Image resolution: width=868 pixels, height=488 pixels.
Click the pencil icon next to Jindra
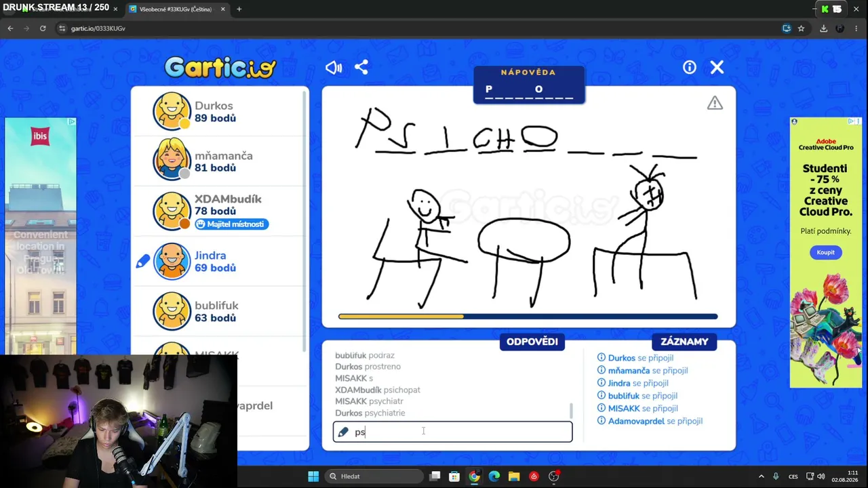[142, 261]
